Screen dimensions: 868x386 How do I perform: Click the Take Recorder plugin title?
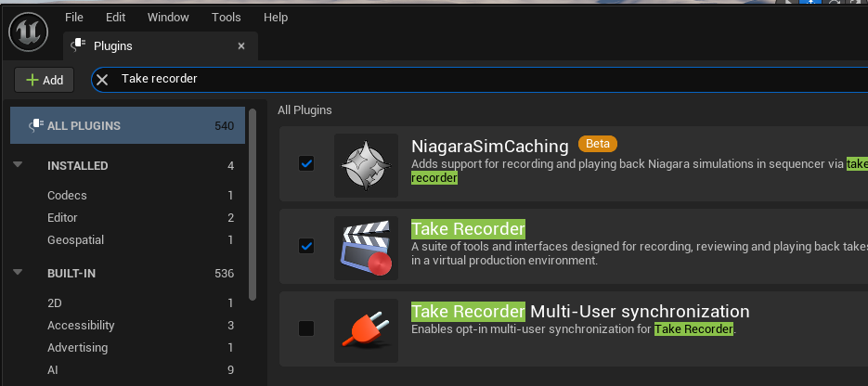(468, 229)
